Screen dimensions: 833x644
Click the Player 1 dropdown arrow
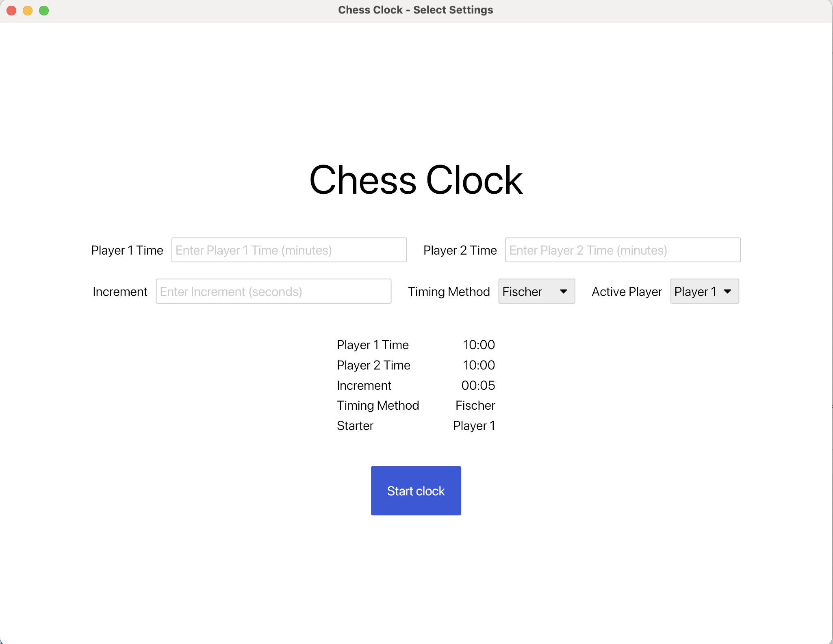click(727, 292)
